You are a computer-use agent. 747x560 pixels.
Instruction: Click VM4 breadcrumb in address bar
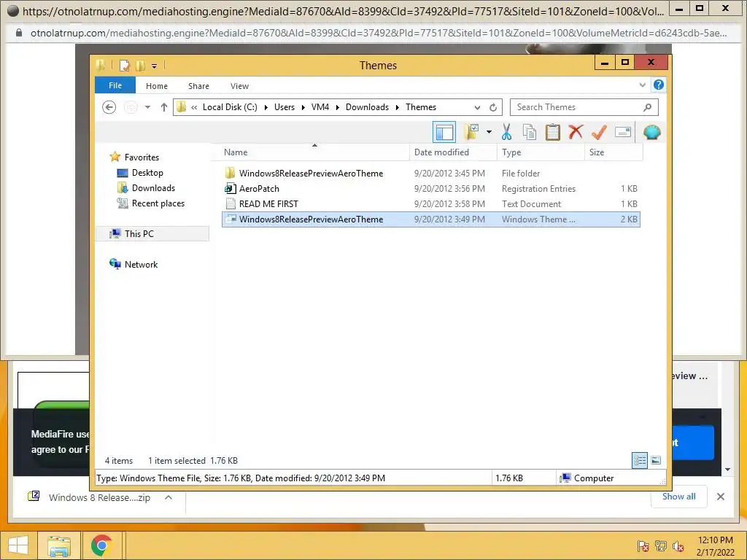pos(320,107)
